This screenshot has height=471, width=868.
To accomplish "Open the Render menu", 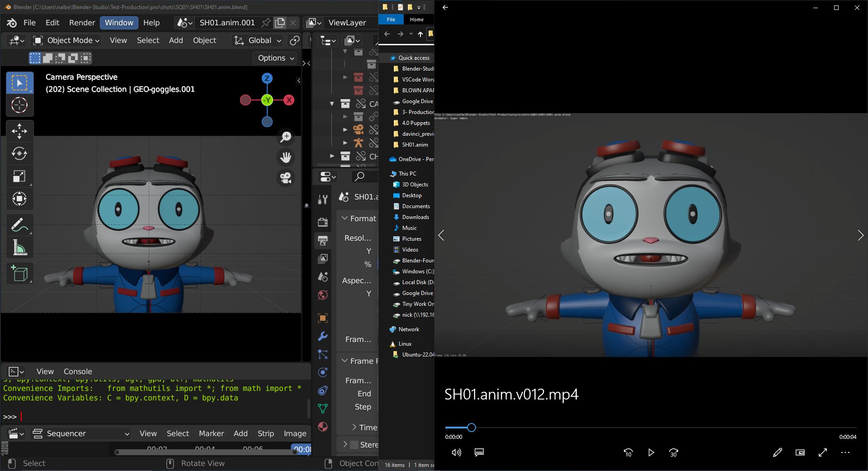I will [82, 23].
